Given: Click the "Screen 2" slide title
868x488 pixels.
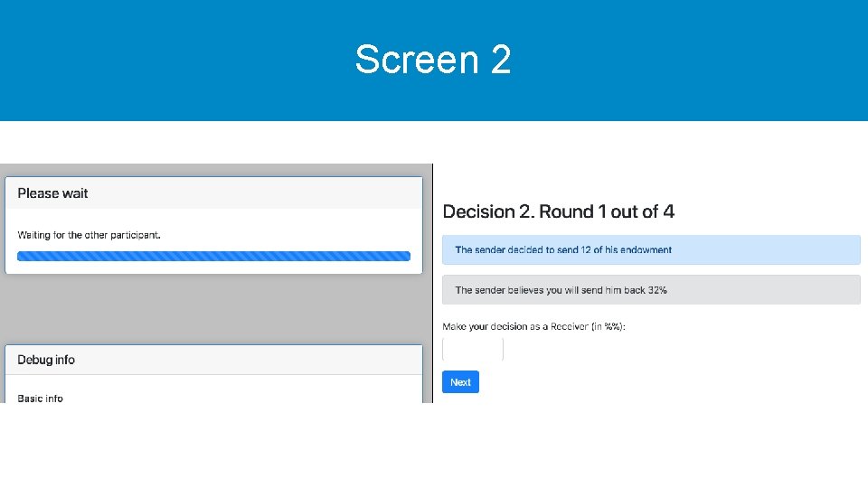Looking at the screenshot, I should tap(433, 60).
